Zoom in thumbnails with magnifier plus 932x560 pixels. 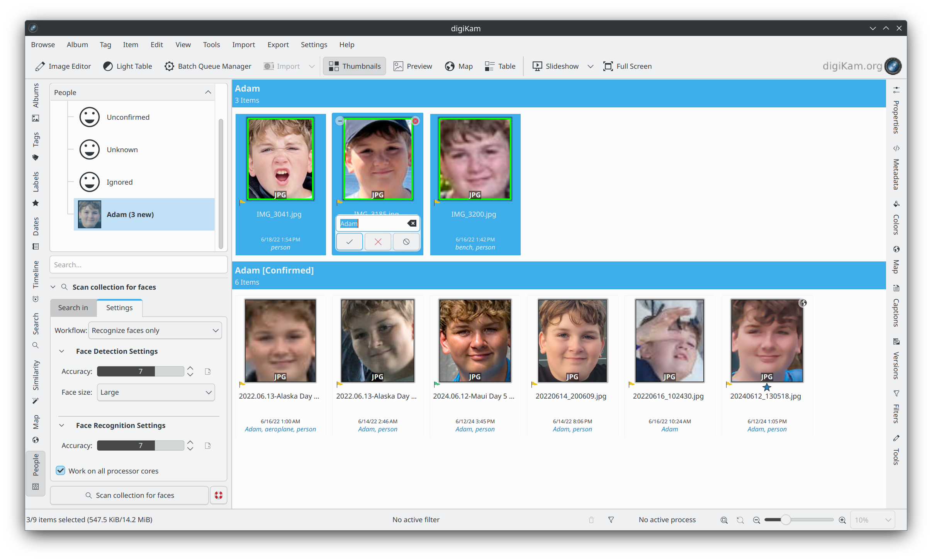click(x=842, y=520)
